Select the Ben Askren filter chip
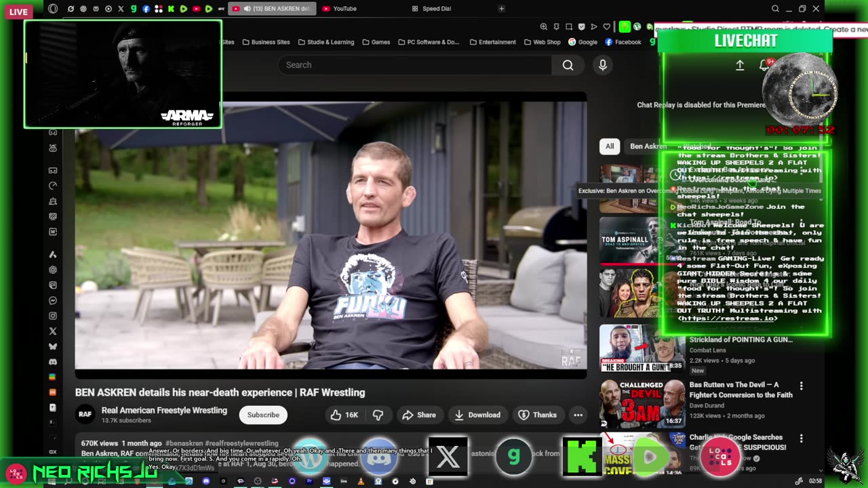 647,146
